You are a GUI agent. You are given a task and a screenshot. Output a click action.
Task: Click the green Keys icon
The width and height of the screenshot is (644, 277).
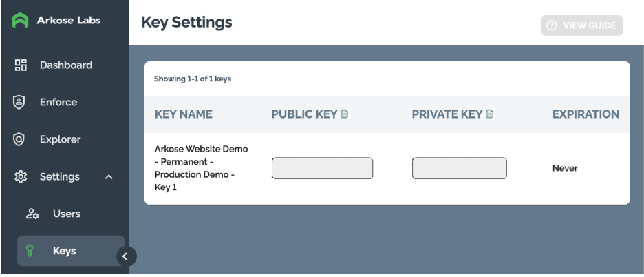[x=30, y=251]
